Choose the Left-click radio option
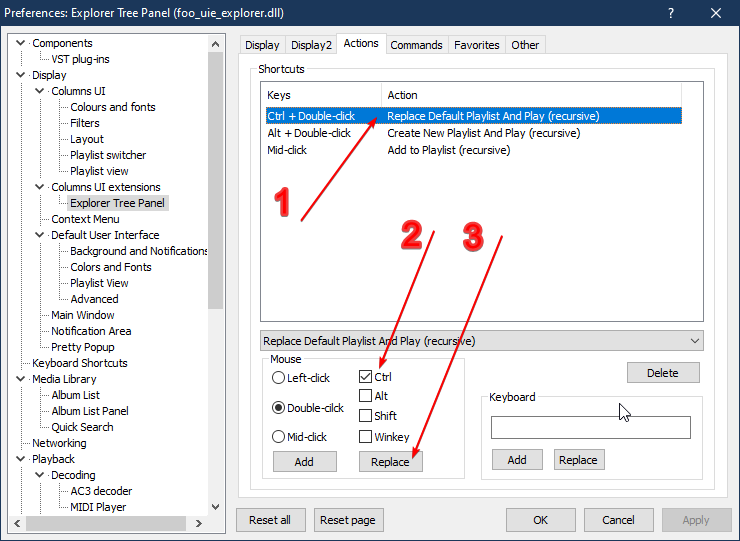This screenshot has height=541, width=740. (279, 378)
